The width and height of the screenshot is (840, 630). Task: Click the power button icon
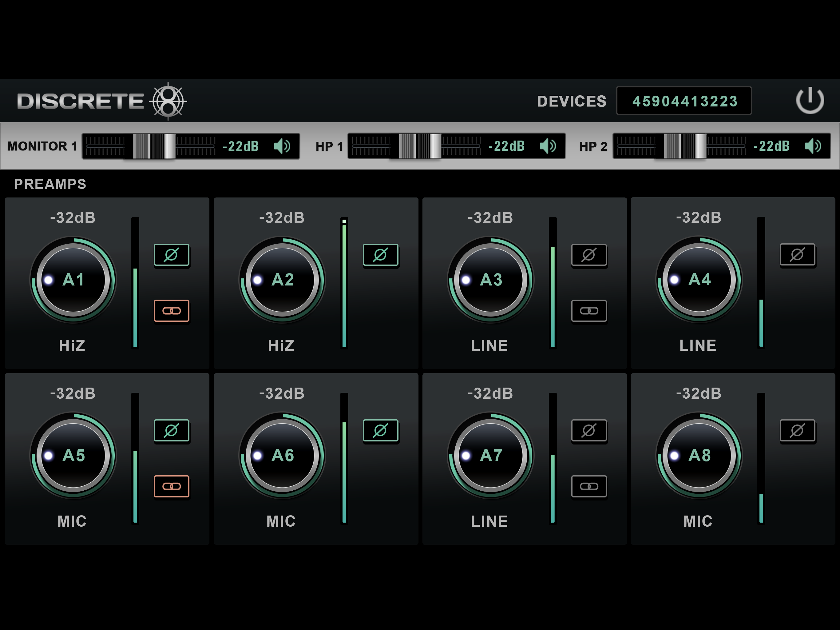point(810,101)
